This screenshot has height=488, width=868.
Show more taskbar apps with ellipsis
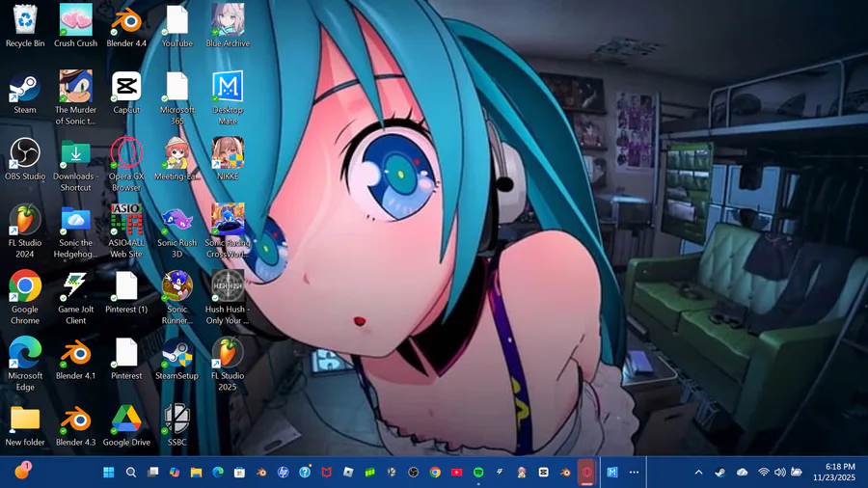coord(635,472)
